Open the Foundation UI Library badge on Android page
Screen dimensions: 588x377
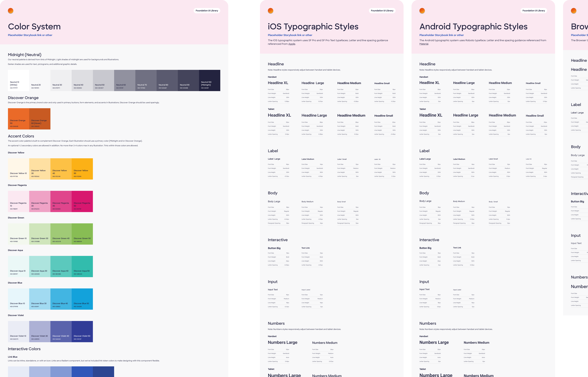tap(533, 10)
